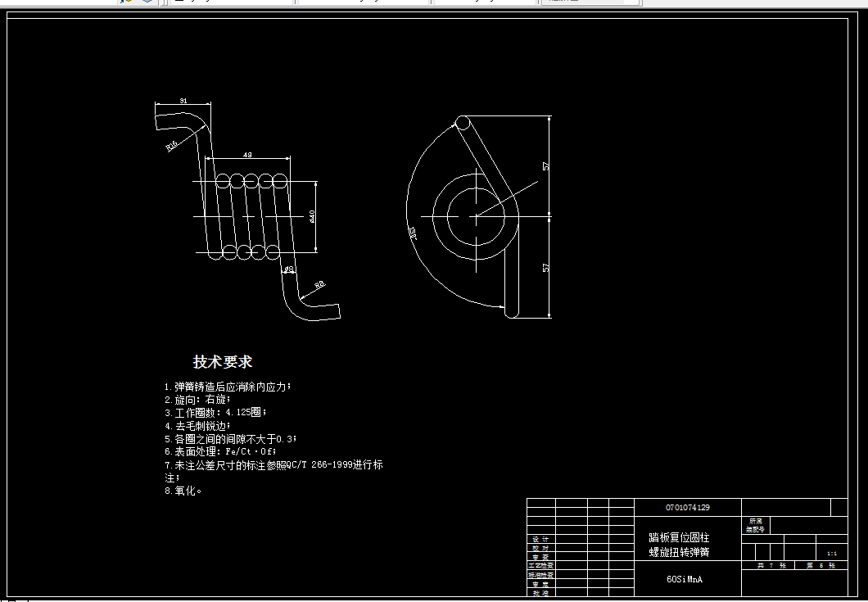Image resolution: width=868 pixels, height=602 pixels.
Task: Select the 第 6 张 sheet number
Action: point(821,565)
